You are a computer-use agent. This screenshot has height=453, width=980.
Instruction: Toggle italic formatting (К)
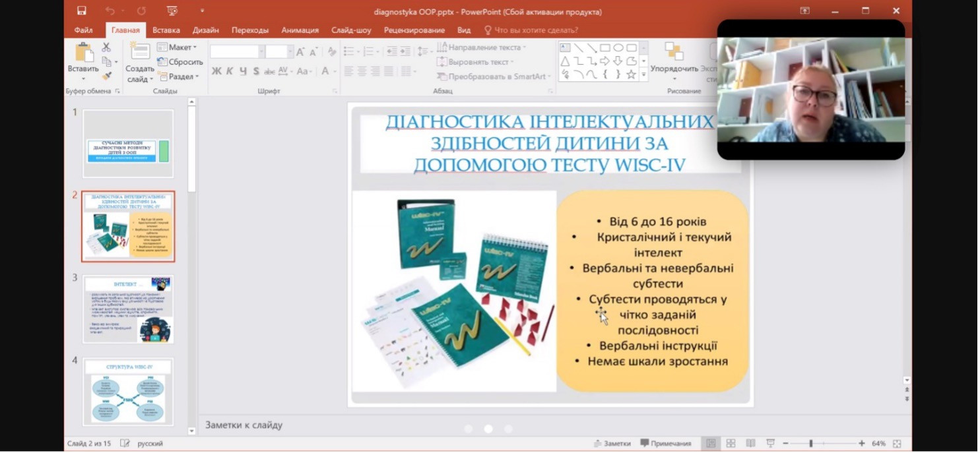click(230, 71)
